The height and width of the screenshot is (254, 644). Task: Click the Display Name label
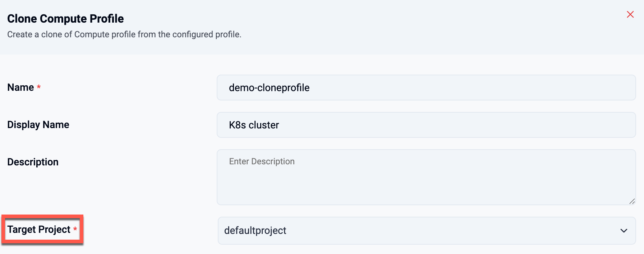38,124
